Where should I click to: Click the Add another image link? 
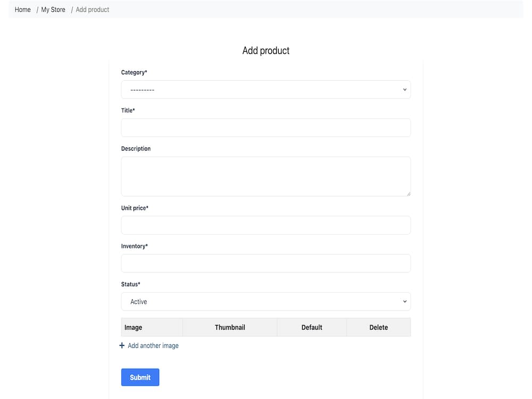click(153, 345)
